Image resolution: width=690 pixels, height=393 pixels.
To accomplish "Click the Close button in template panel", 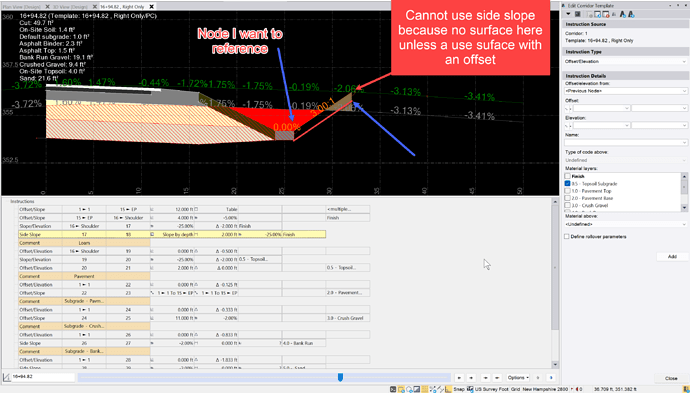I will click(x=671, y=378).
